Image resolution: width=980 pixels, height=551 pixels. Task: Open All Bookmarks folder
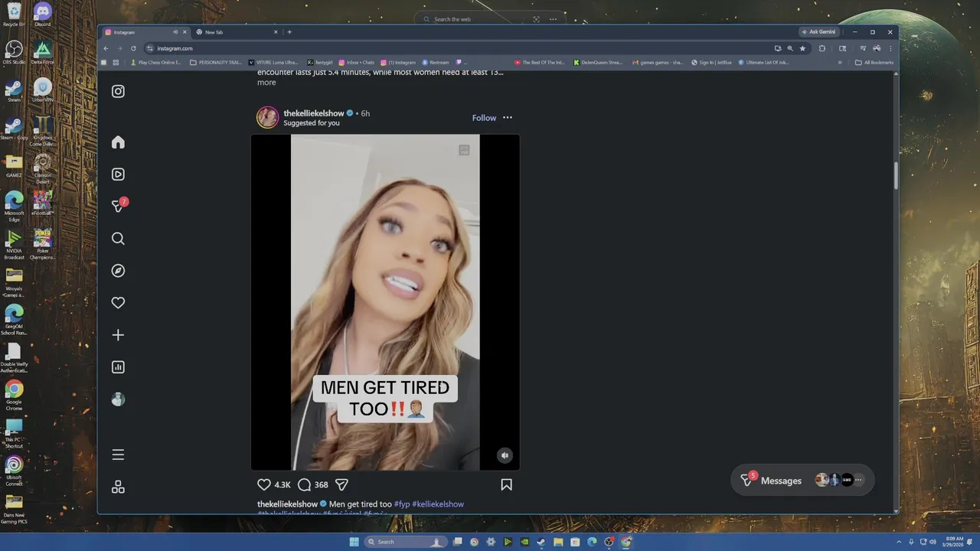click(874, 63)
